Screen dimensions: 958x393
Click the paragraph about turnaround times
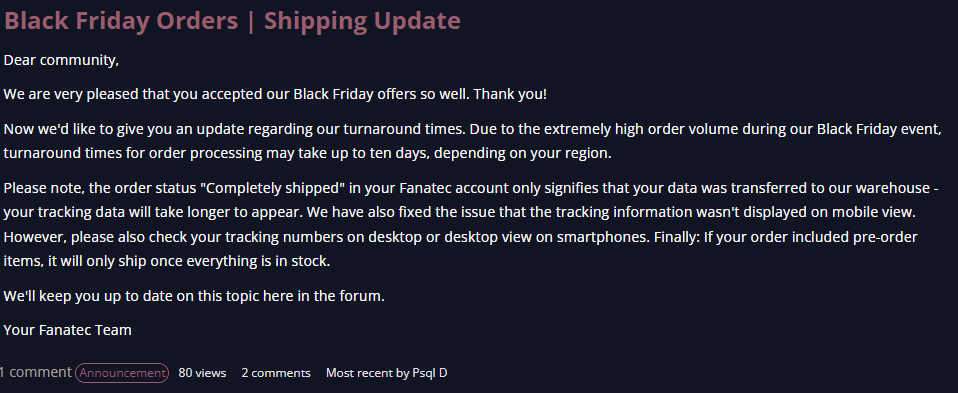point(474,141)
